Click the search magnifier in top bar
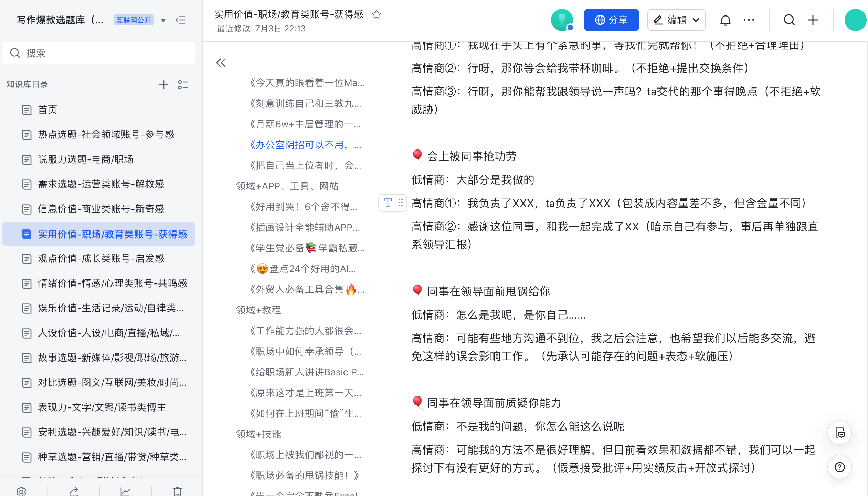The height and width of the screenshot is (496, 868). click(x=789, y=20)
